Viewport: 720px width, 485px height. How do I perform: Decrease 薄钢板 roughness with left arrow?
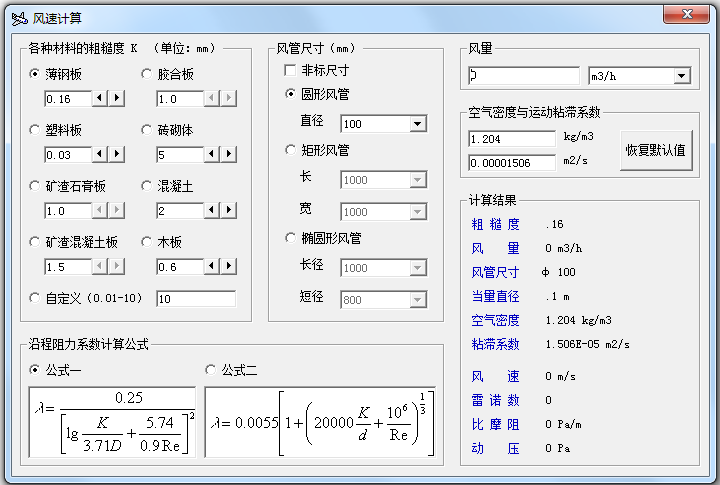click(100, 98)
